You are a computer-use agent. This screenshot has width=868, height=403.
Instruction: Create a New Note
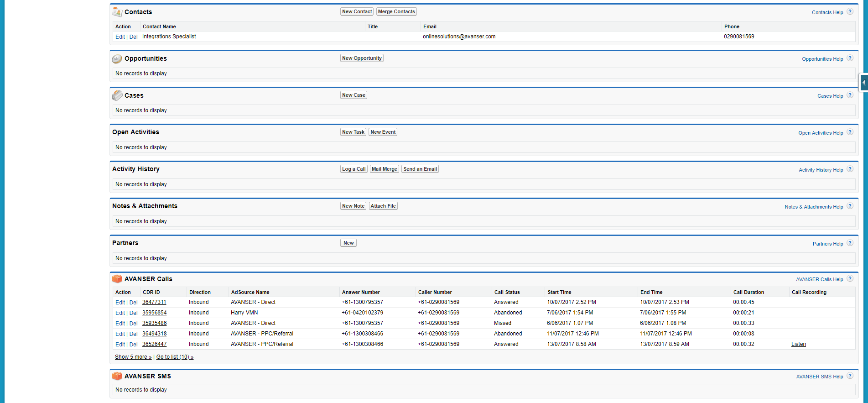[353, 206]
